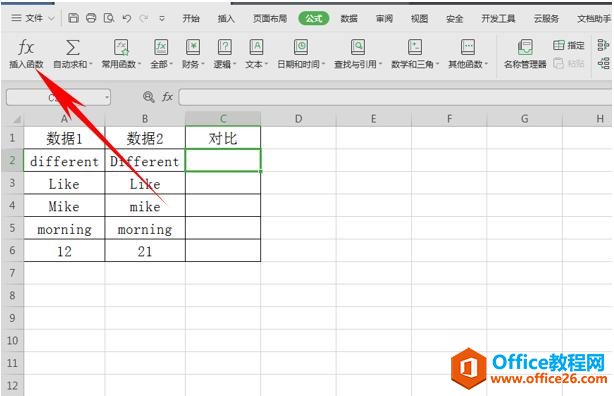Click the Save icon in quick toolbar

pyautogui.click(x=73, y=18)
